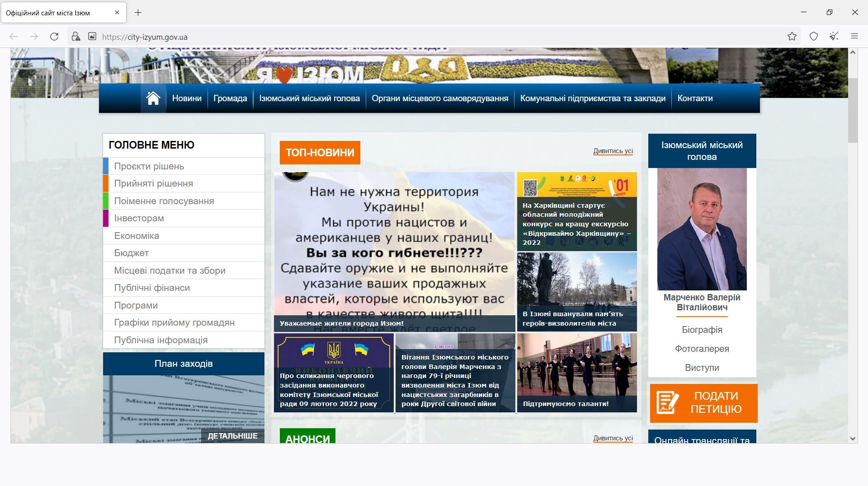Viewport: 868px width, 486px height.
Task: Open Інвесторам menu entry
Action: coord(184,218)
